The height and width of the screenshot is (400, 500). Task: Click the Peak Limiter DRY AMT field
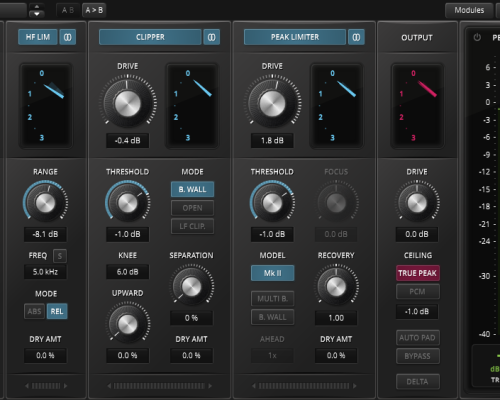(336, 356)
